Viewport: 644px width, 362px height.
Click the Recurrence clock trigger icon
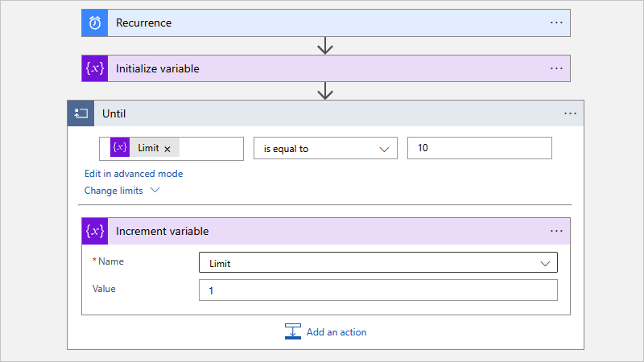click(95, 23)
